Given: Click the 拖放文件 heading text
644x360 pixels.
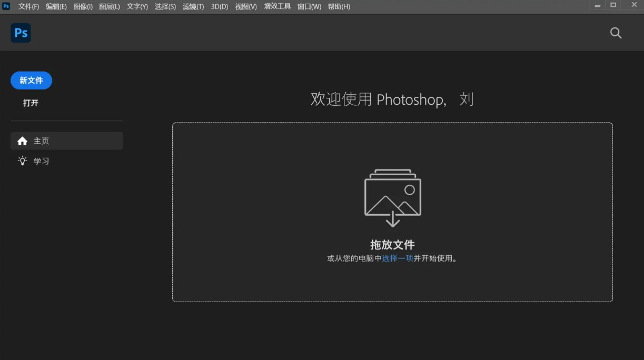Looking at the screenshot, I should (393, 245).
